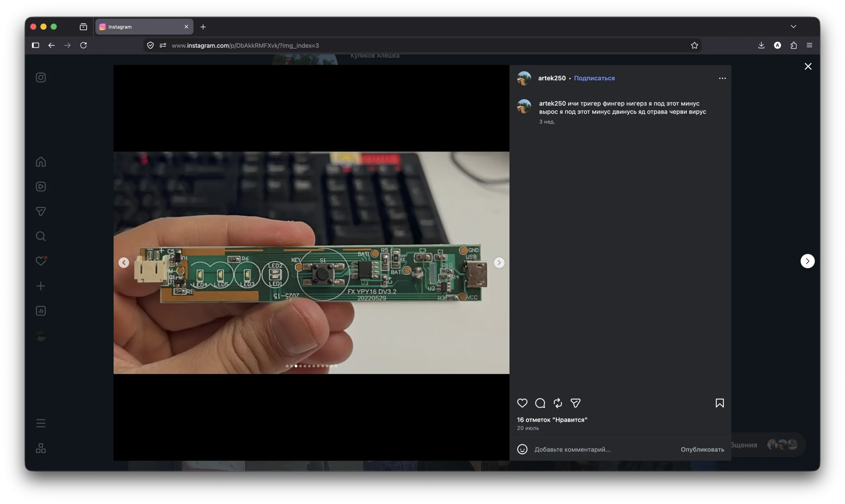Click Подписаться to follow artek250

coord(594,78)
